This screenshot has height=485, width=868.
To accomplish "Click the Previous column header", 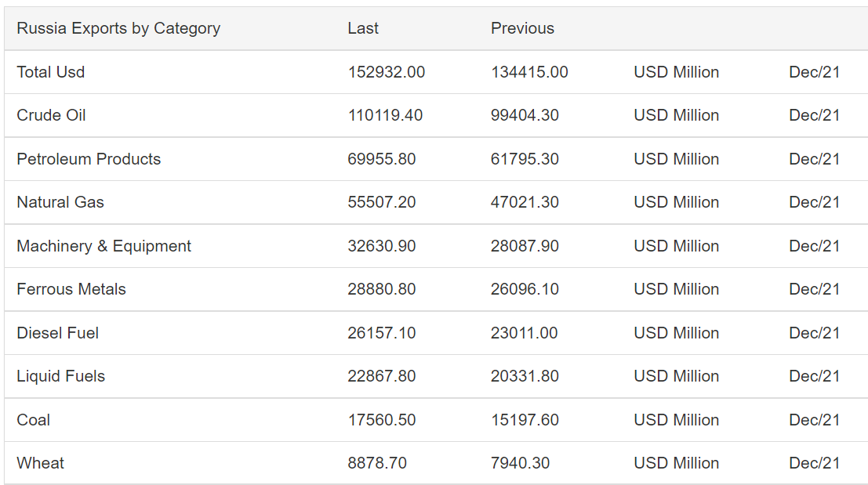I will [x=522, y=28].
